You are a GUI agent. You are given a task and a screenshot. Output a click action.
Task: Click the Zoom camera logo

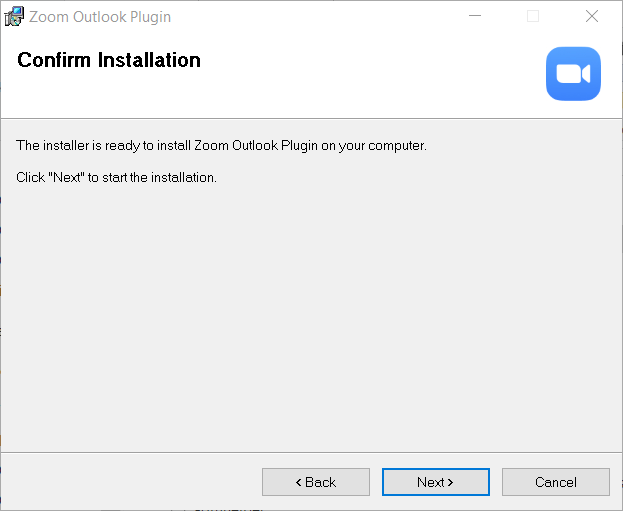tap(573, 74)
